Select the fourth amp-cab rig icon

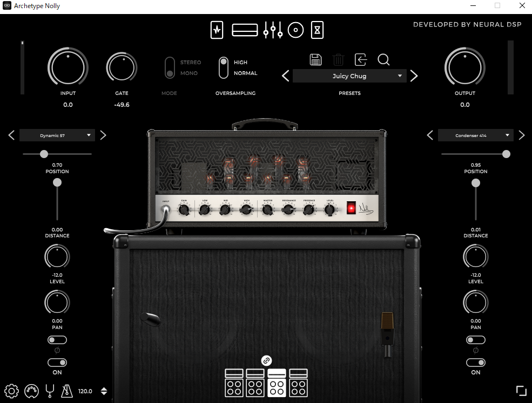tap(298, 383)
